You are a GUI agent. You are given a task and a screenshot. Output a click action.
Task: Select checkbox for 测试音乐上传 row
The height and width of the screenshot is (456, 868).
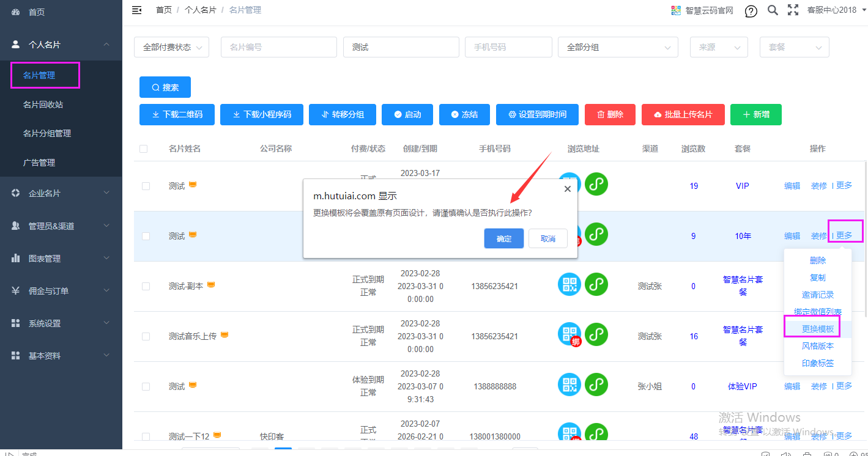146,336
